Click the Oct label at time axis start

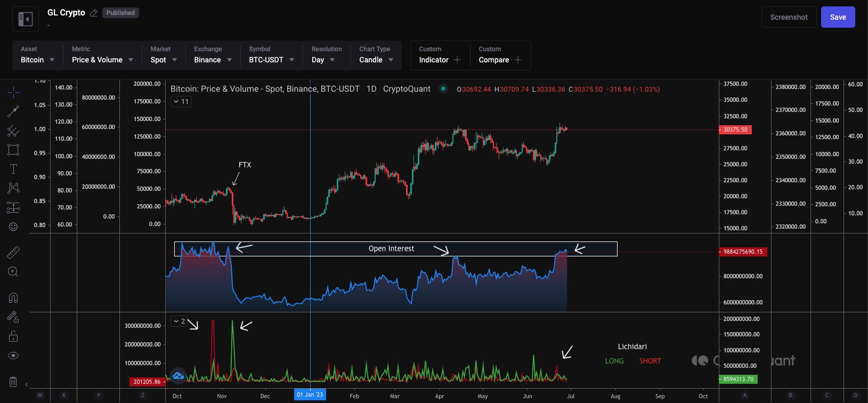[x=177, y=396]
